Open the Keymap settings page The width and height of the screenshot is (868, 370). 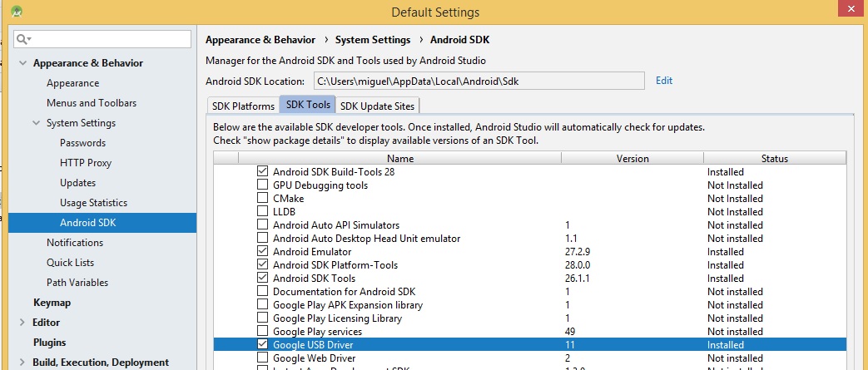tap(52, 303)
